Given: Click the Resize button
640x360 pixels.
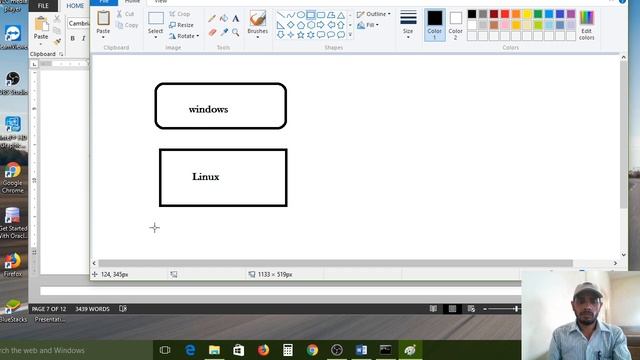Looking at the screenshot, I should pos(181,25).
